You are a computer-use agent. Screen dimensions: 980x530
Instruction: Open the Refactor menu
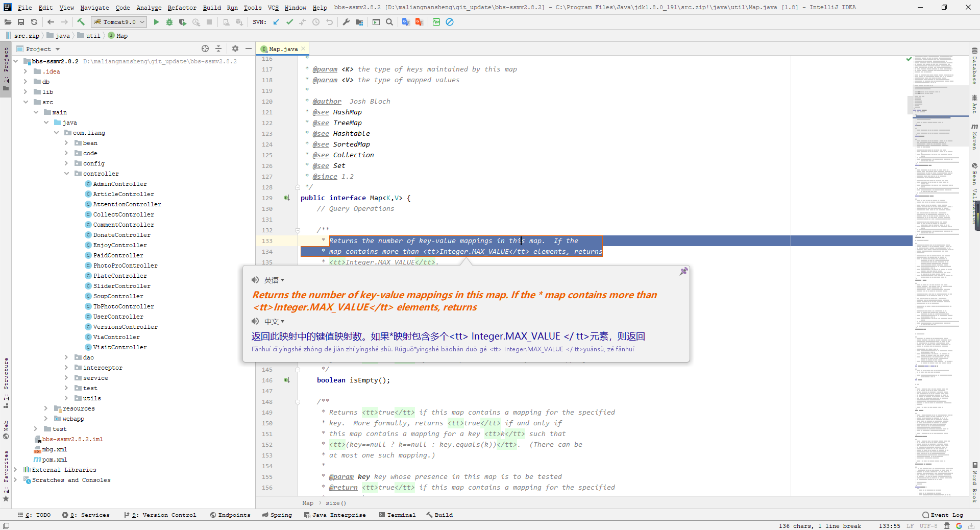coord(182,8)
